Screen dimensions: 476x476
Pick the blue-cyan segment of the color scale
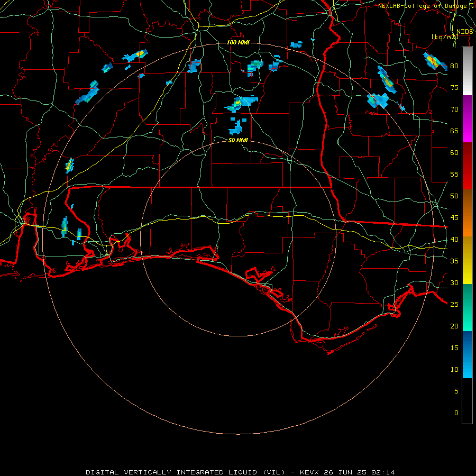coord(467,354)
